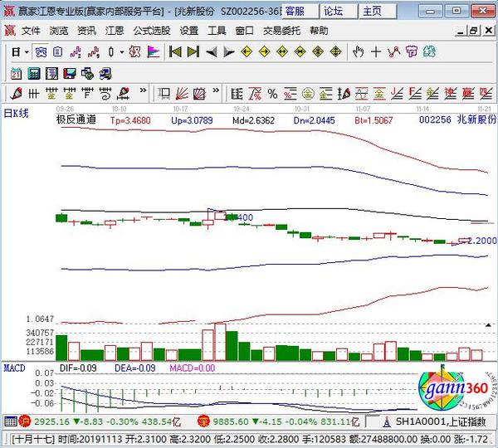
Task: Jump to last bar icon
Action: coord(193,52)
